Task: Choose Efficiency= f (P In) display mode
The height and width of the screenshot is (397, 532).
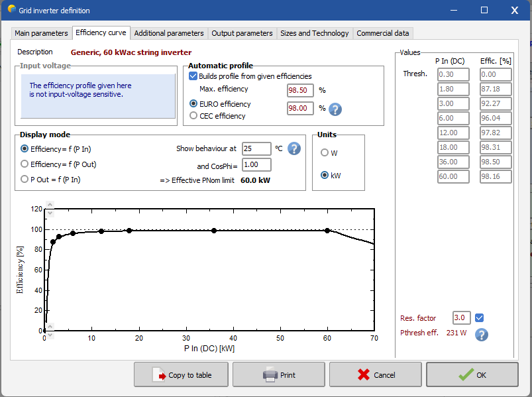Action: click(x=25, y=148)
